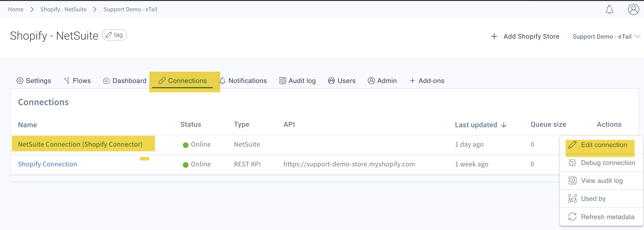This screenshot has height=230, width=644.
Task: Select the Edit connection pencil icon
Action: [x=572, y=145]
